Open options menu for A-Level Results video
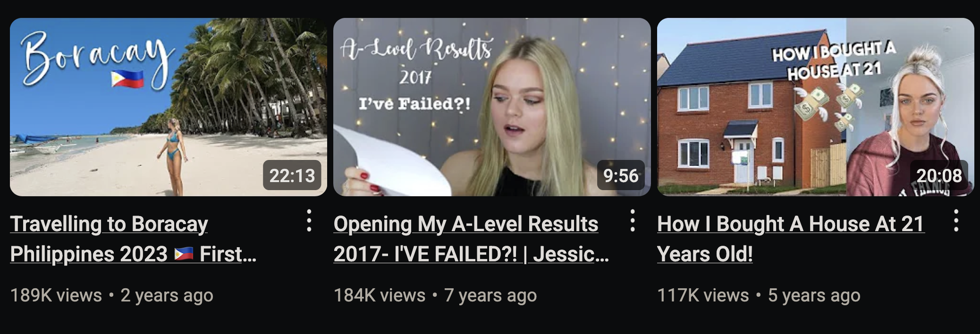980x334 pixels. pyautogui.click(x=633, y=221)
